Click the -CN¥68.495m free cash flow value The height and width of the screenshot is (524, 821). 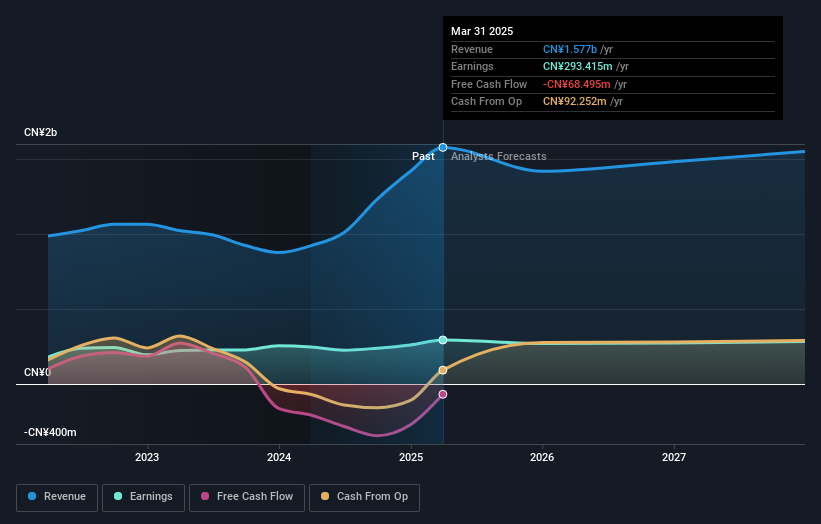click(x=576, y=84)
